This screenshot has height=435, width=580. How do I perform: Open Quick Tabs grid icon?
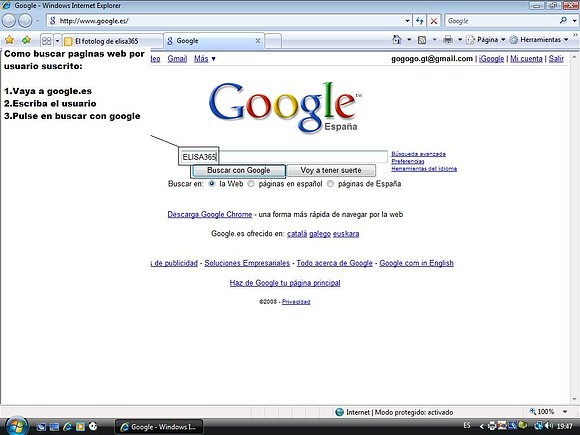point(47,40)
